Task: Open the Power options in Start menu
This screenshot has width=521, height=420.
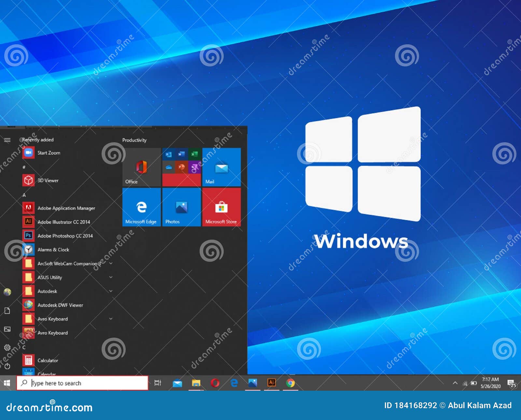Action: click(7, 364)
